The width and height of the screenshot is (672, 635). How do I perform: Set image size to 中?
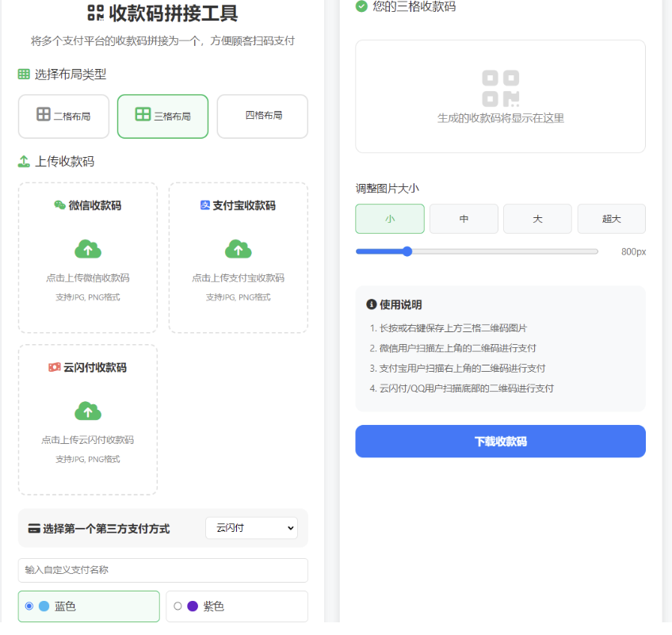click(464, 219)
